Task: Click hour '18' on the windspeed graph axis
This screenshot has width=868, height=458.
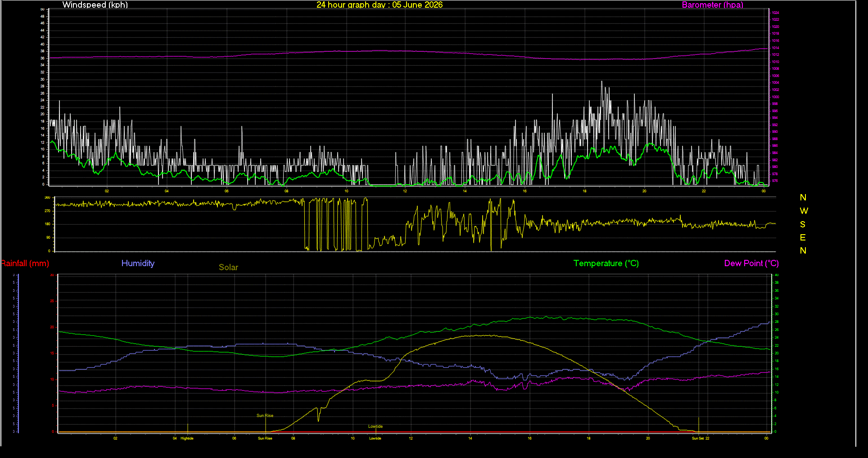Action: tap(584, 191)
